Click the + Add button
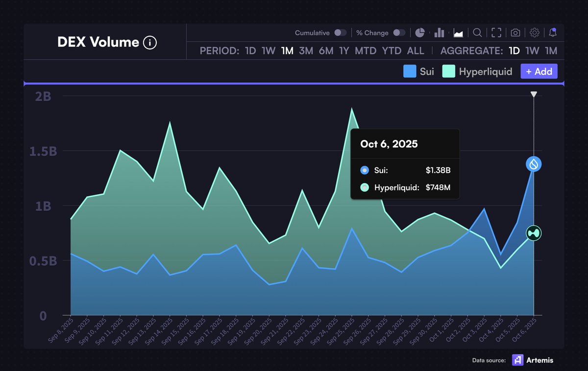The height and width of the screenshot is (371, 588). 539,71
